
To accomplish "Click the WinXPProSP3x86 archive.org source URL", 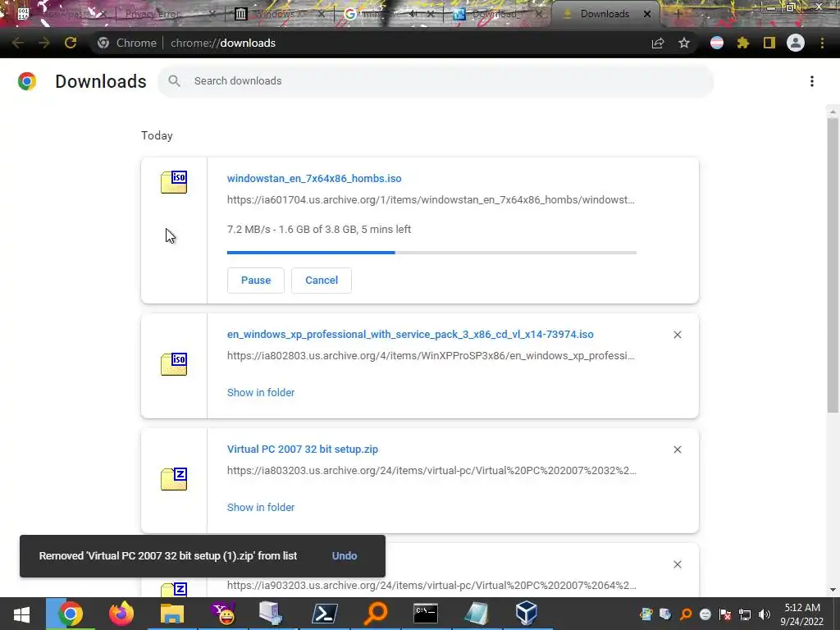I will 431,356.
